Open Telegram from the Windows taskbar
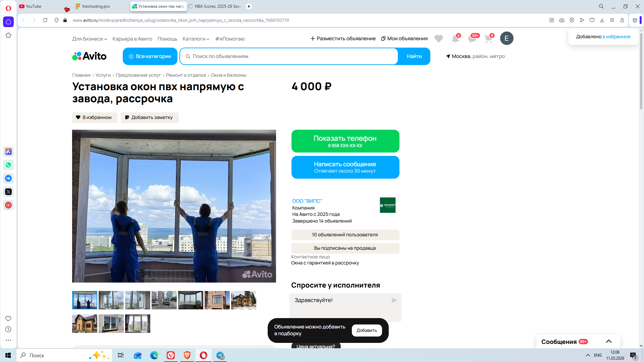Viewport: 644px width, 362px height. coord(220,355)
